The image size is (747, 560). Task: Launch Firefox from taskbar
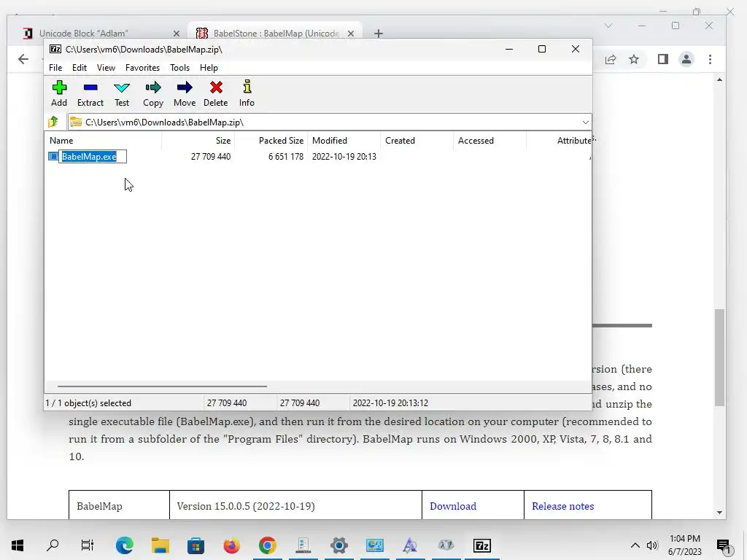(x=231, y=545)
